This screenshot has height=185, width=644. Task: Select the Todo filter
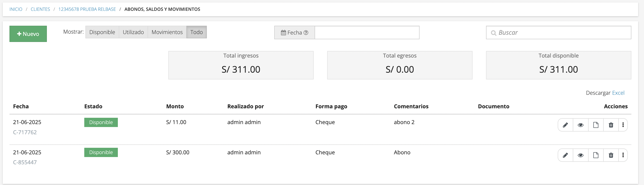click(x=196, y=32)
